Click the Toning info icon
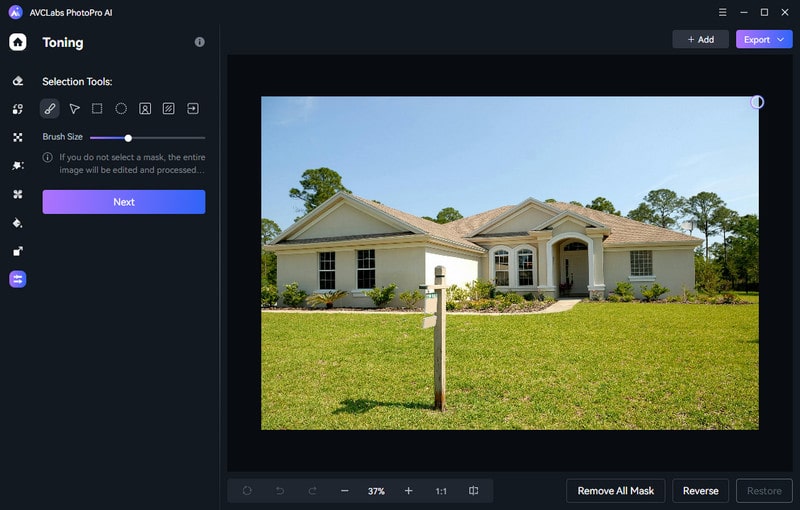 [199, 42]
